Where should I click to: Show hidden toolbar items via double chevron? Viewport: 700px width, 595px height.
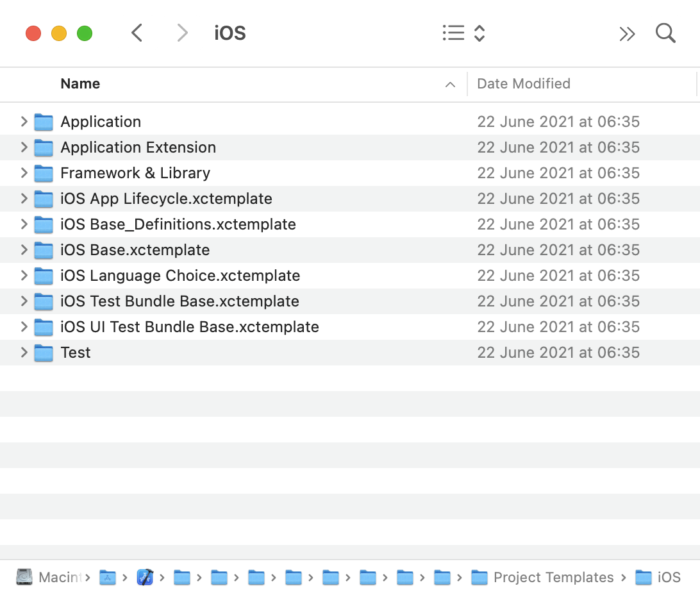tap(627, 34)
